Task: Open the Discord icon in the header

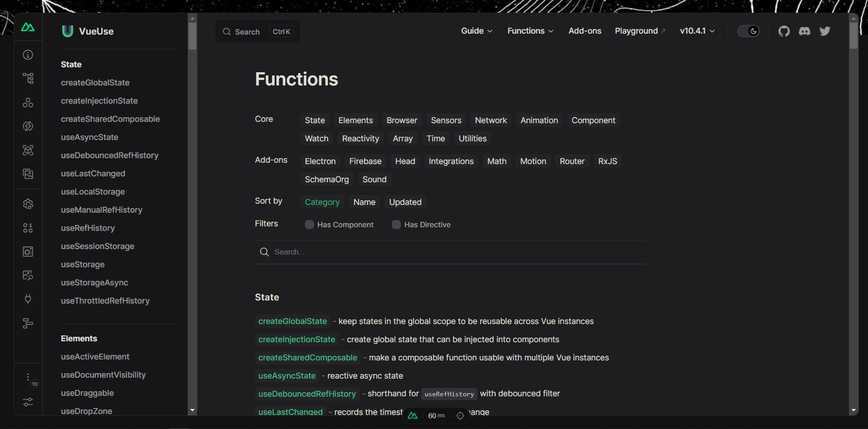Action: click(x=804, y=31)
